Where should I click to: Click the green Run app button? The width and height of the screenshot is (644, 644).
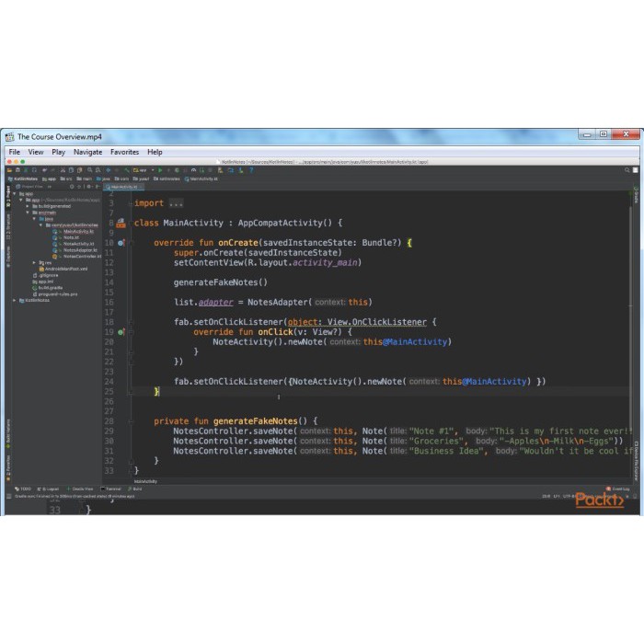(x=159, y=170)
